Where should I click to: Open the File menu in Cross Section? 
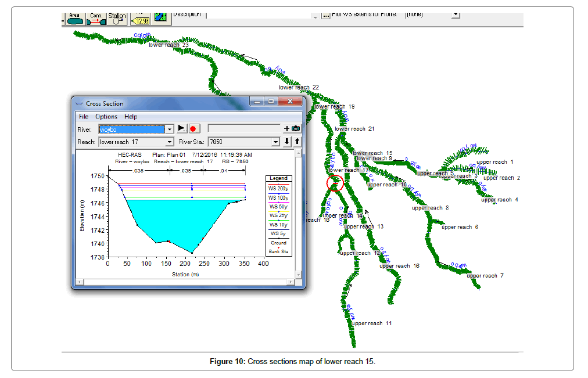(84, 117)
